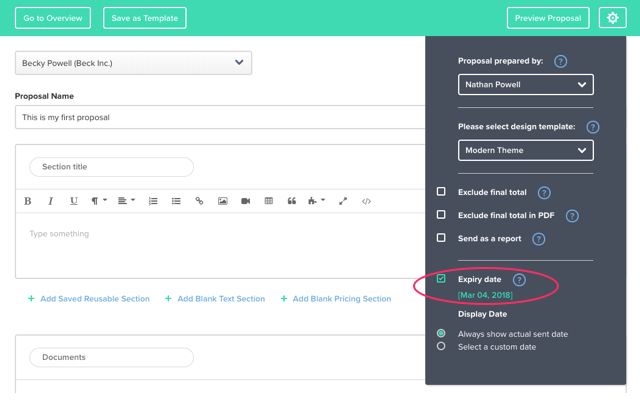The image size is (640, 402).
Task: Insert an ordered numbered list
Action: [x=153, y=201]
